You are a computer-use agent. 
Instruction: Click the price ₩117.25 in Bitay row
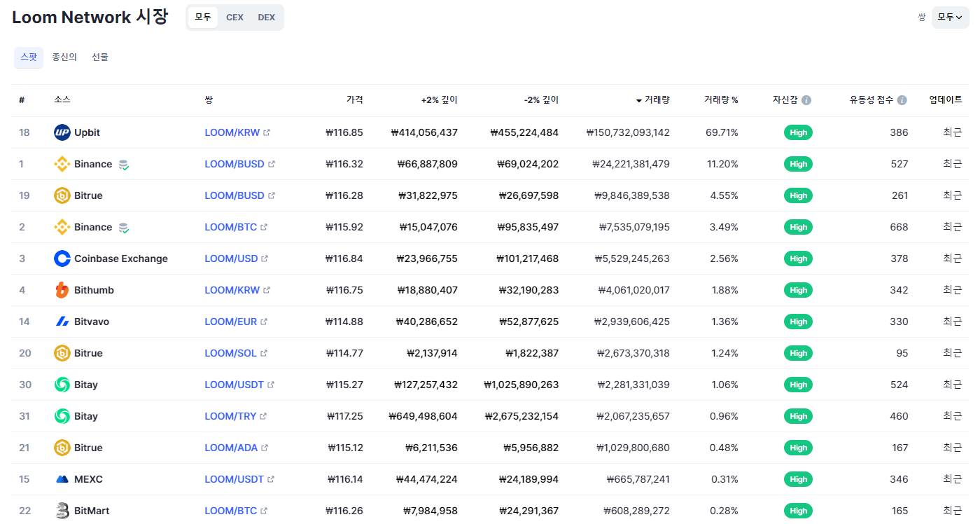pos(345,416)
